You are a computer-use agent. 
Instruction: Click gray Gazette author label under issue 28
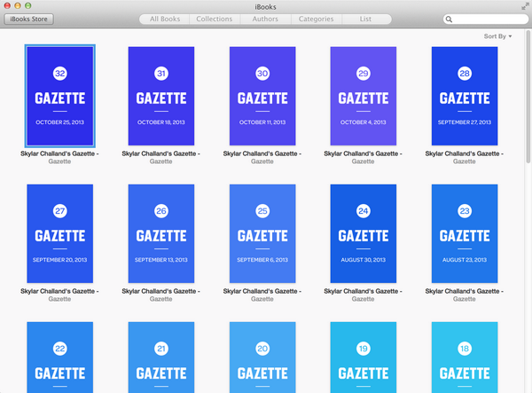click(464, 161)
